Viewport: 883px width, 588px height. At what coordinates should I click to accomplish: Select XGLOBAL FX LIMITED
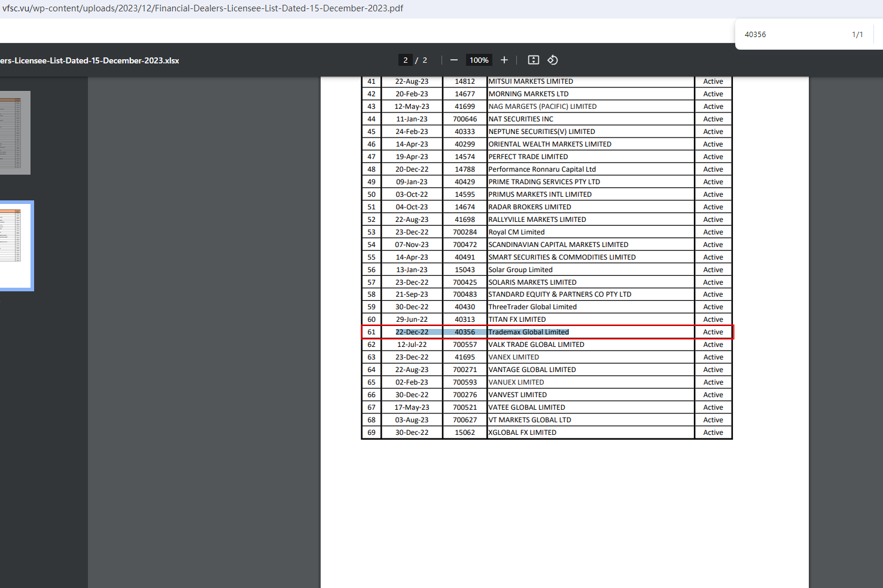[522, 432]
